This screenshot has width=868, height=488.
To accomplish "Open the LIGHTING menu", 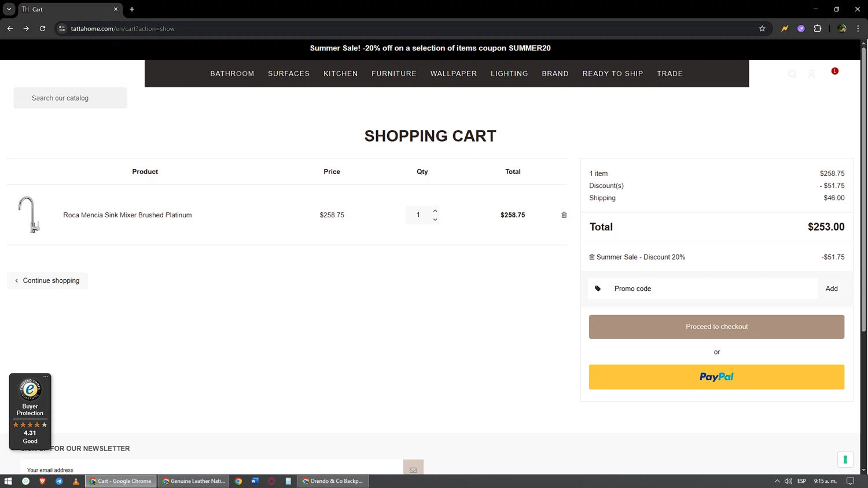I will (x=509, y=73).
